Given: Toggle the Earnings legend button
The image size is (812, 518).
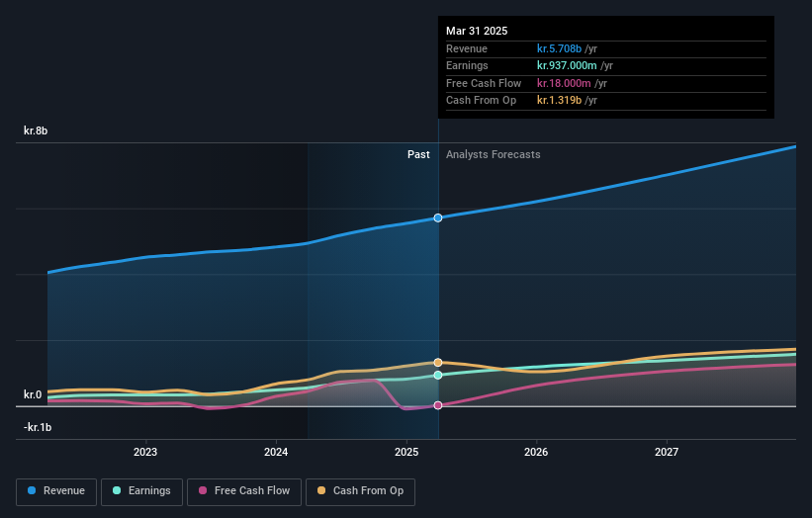Looking at the screenshot, I should [x=141, y=491].
